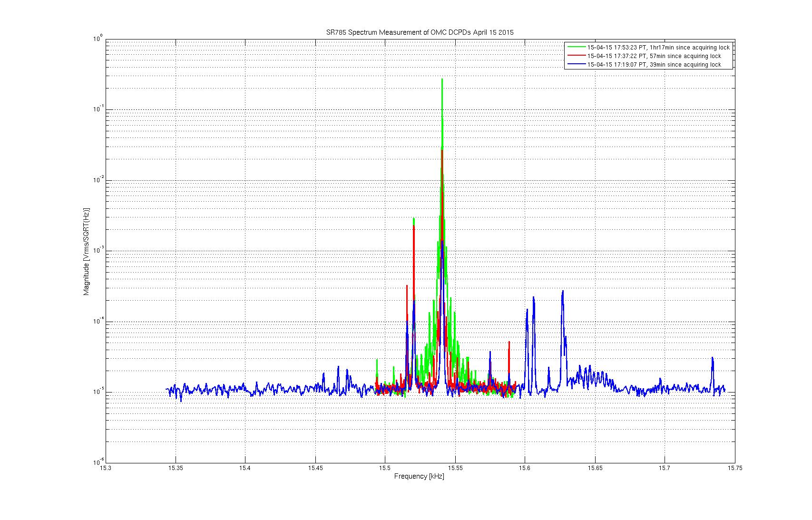This screenshot has height=520, width=812.
Task: Click x-axis tick label 15.45
Action: tap(315, 468)
